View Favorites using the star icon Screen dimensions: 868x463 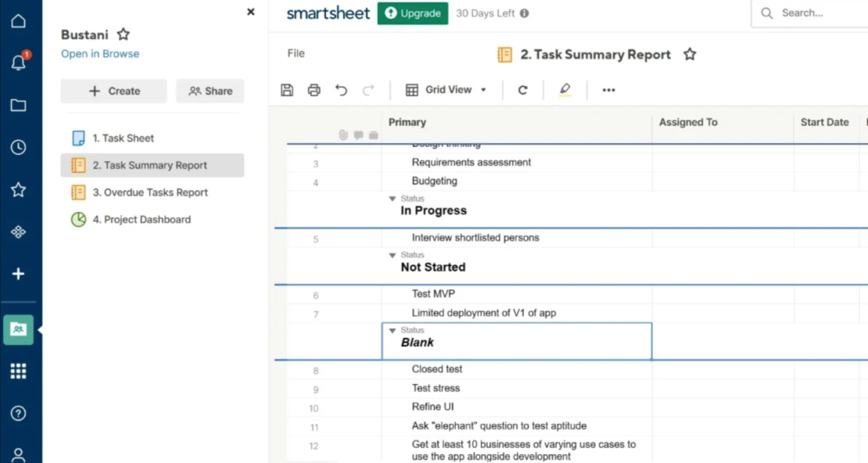click(x=18, y=189)
